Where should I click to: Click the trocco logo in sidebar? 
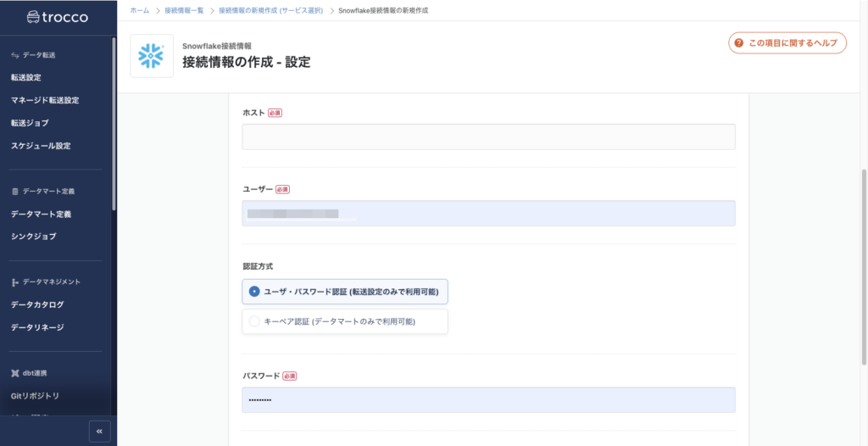58,17
